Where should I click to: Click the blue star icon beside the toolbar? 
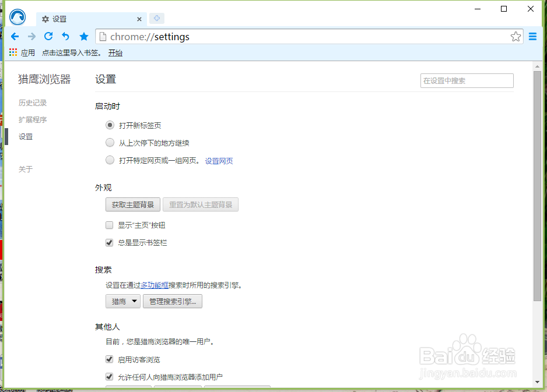point(83,36)
